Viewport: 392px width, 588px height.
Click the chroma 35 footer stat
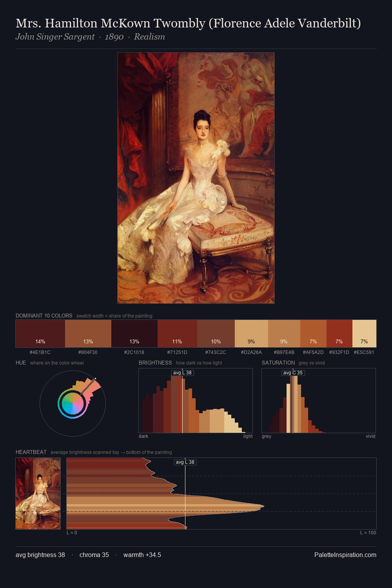[x=94, y=555]
